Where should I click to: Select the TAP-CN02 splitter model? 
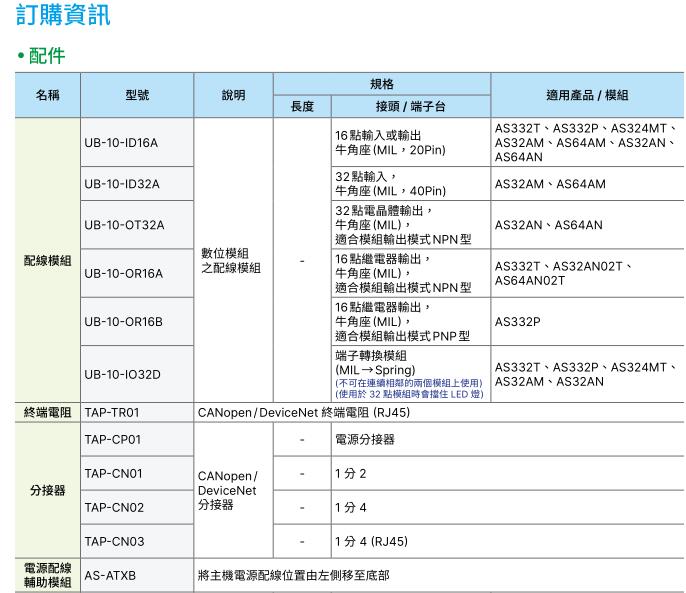[x=114, y=508]
